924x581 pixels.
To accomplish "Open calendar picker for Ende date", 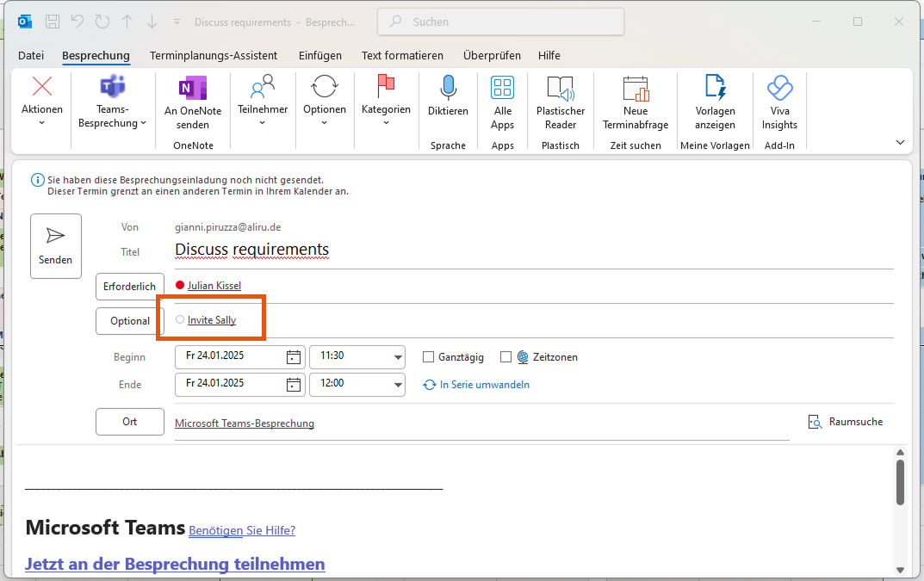I will coord(294,385).
